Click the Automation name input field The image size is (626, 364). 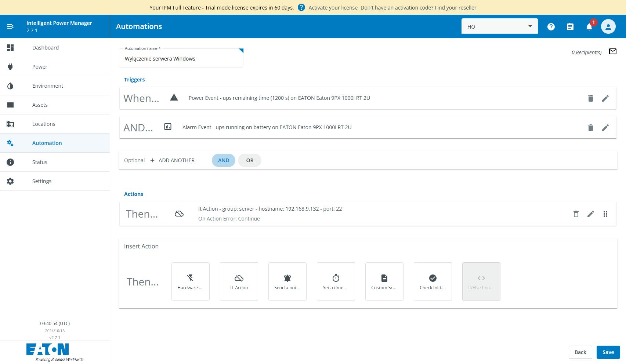tap(181, 59)
